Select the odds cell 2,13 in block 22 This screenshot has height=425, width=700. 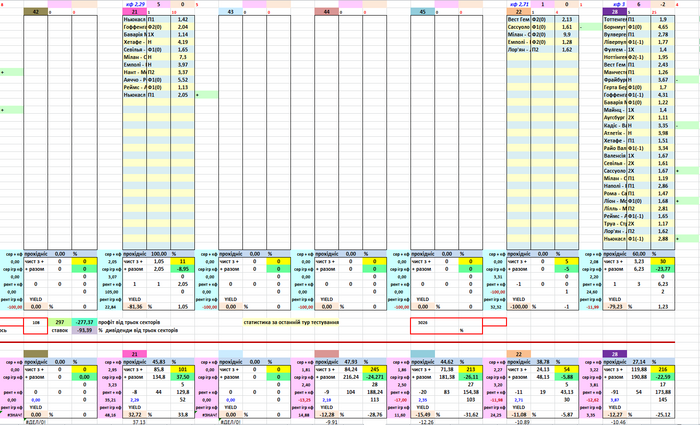(x=567, y=19)
